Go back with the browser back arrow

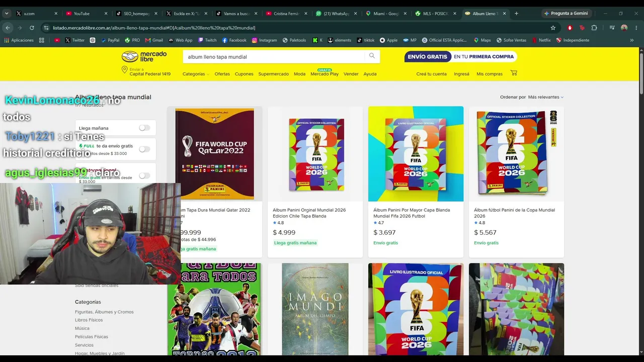tap(8, 28)
